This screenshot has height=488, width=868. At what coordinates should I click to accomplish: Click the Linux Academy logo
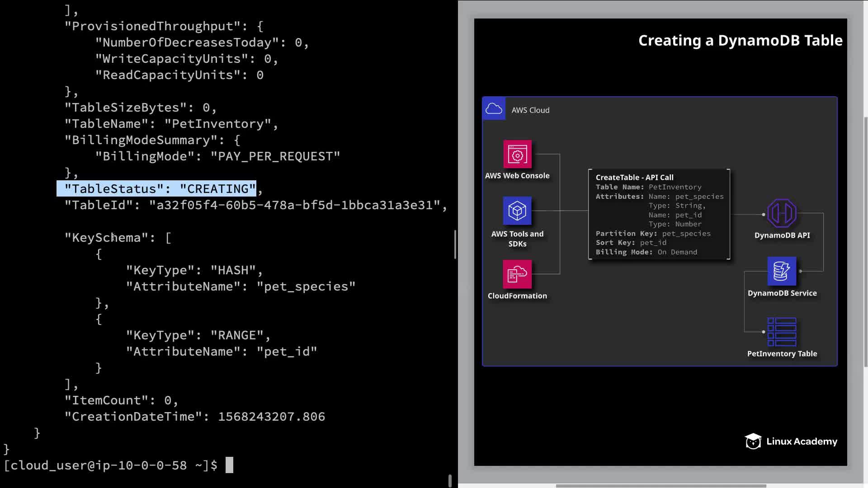[791, 441]
